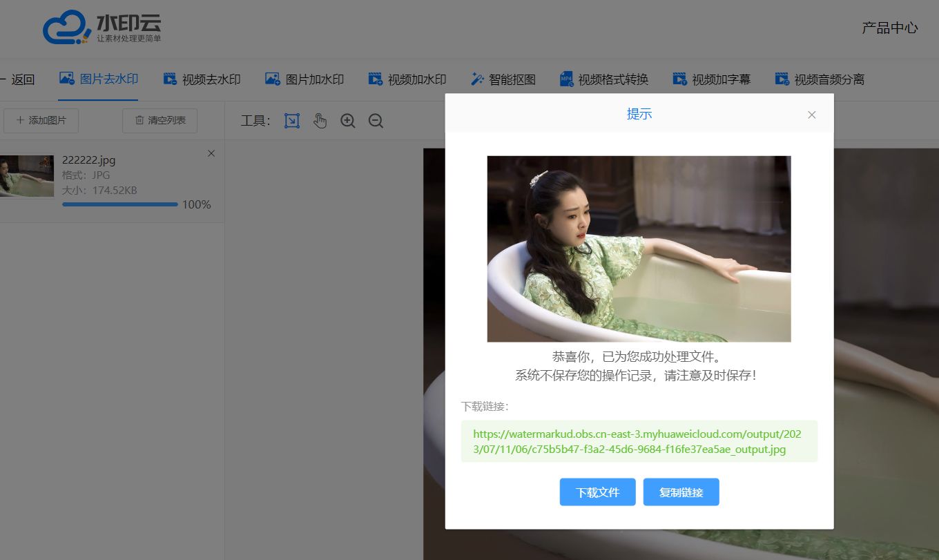Zoom in using the magnifier plus icon
Screen dimensions: 939x560
pos(347,121)
